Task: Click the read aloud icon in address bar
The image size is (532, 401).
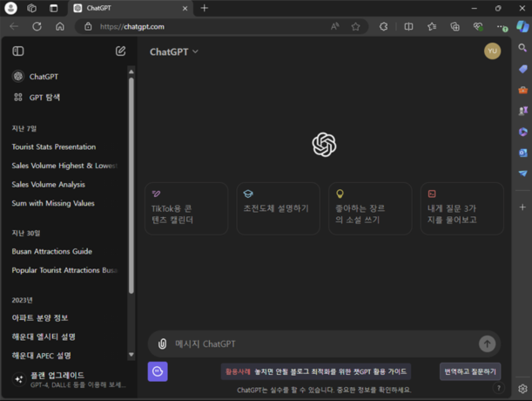Action: coord(335,26)
